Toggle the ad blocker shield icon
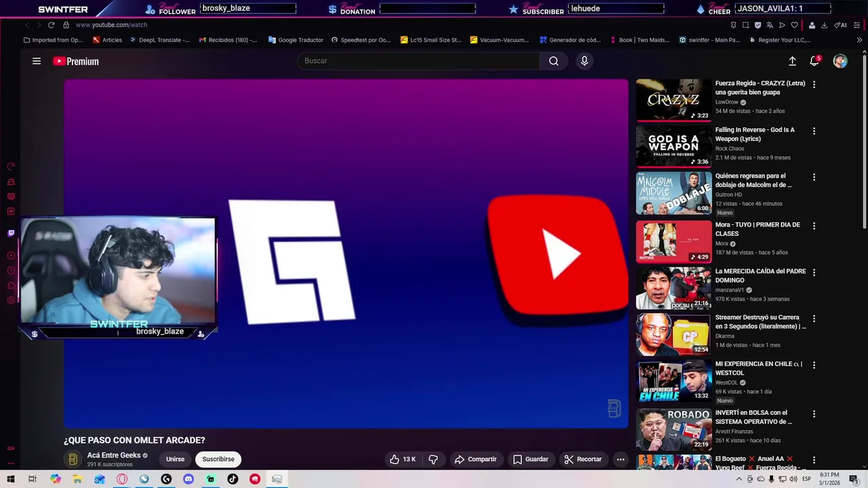The height and width of the screenshot is (488, 868). pos(757,25)
